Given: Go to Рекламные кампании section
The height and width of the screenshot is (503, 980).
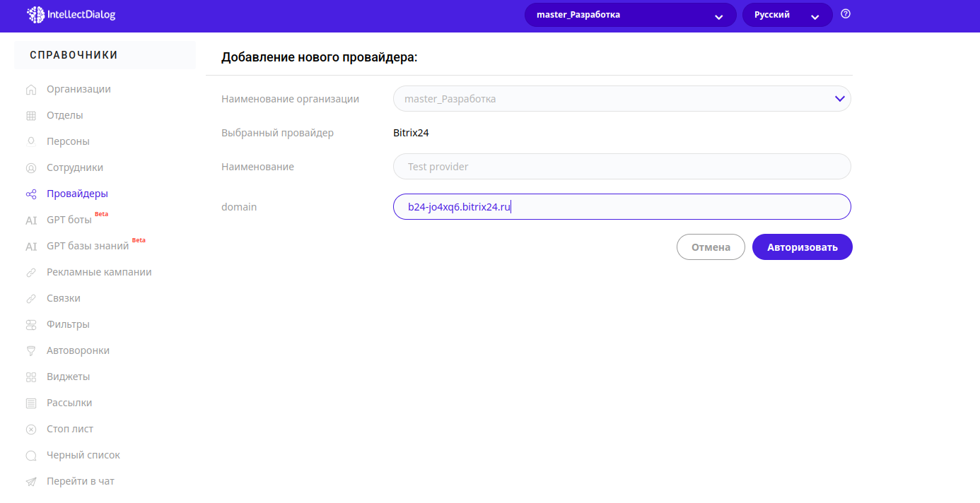Looking at the screenshot, I should tap(99, 272).
